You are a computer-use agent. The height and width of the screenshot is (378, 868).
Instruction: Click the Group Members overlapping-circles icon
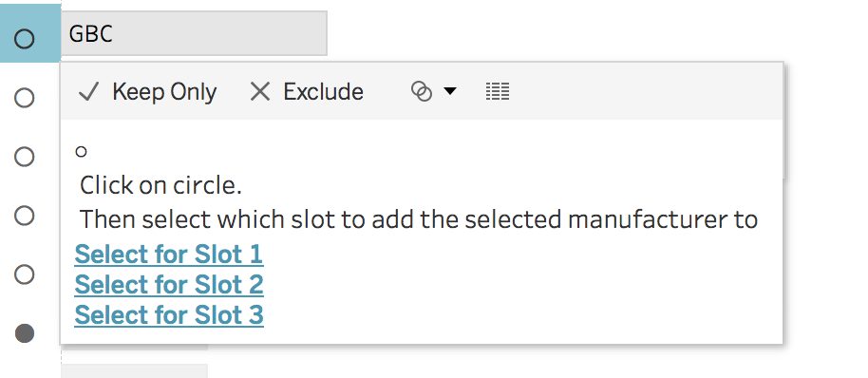click(x=422, y=91)
